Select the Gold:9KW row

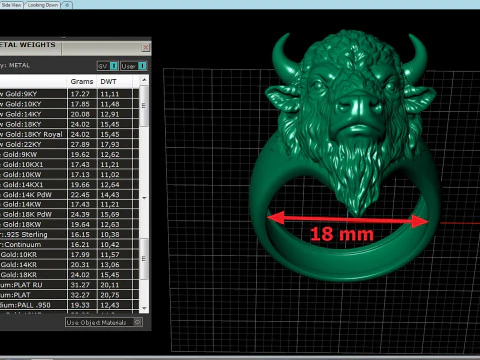coord(69,154)
